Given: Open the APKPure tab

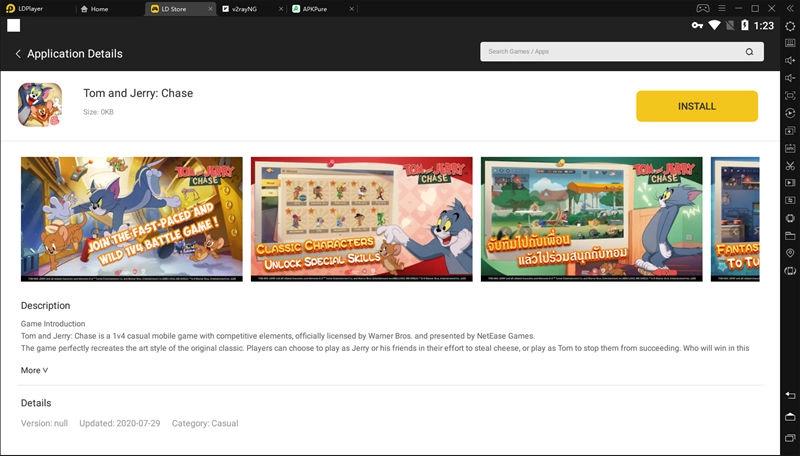Looking at the screenshot, I should 315,9.
